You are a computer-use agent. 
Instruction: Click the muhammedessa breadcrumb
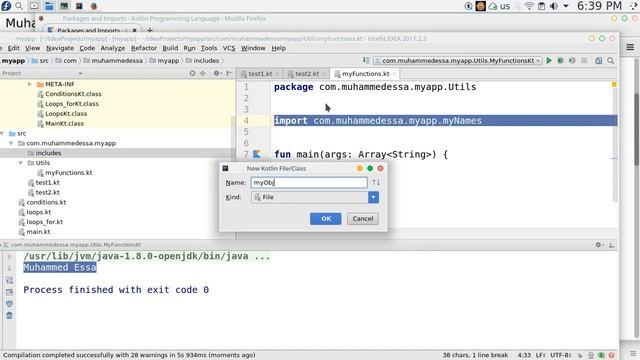coord(117,61)
